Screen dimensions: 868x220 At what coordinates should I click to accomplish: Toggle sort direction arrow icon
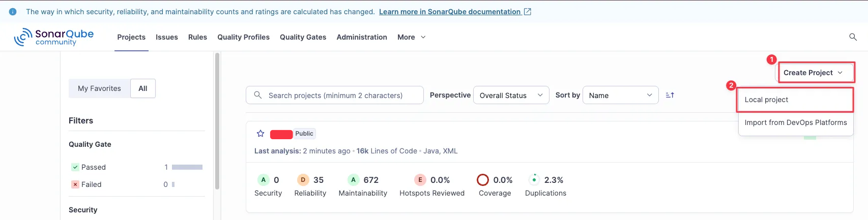tap(670, 95)
